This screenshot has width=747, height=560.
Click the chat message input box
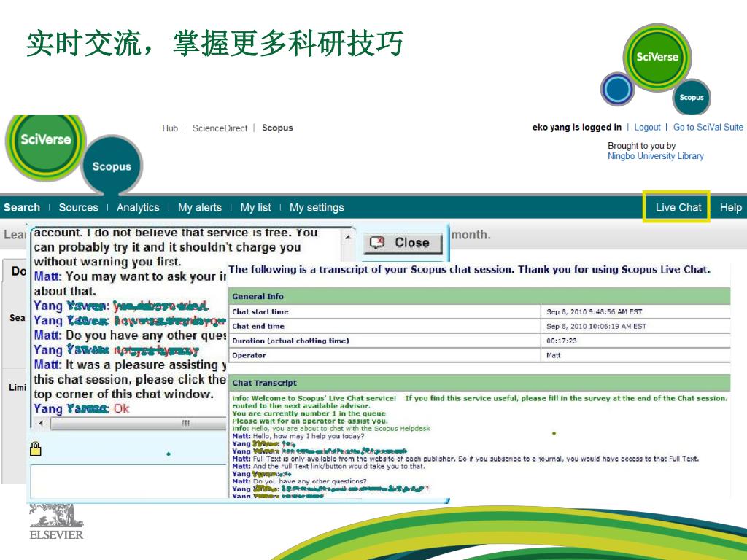128,481
